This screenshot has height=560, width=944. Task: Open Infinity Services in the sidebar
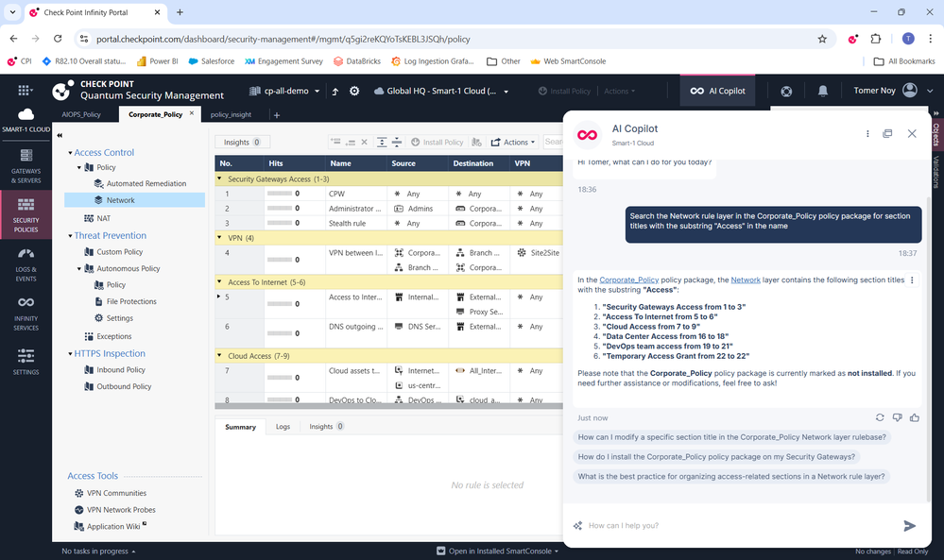[26, 314]
